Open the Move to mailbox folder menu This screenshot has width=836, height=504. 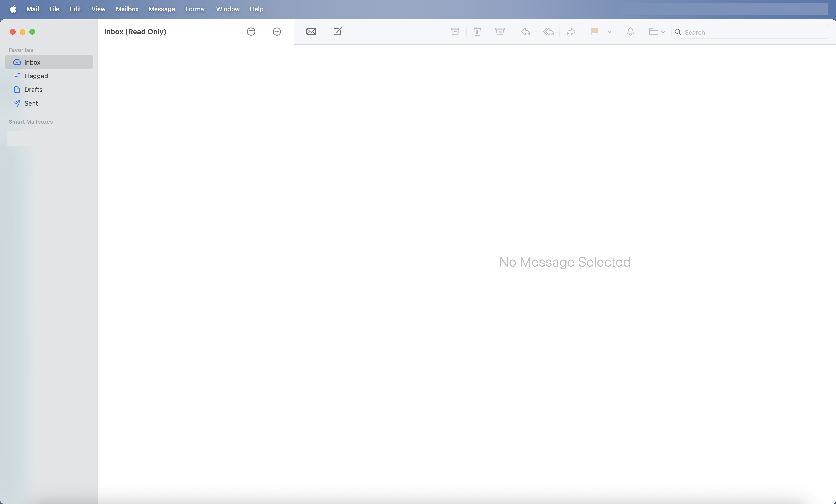coord(657,32)
